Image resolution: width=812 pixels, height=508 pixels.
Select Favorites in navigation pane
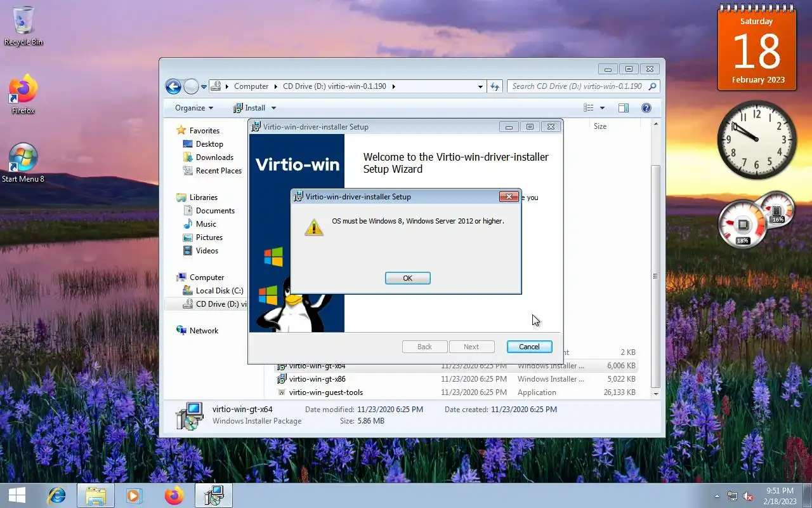coord(204,131)
